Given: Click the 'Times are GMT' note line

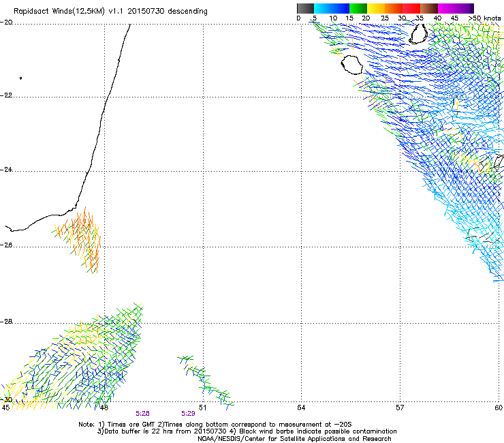Looking at the screenshot, I should pos(215,425).
